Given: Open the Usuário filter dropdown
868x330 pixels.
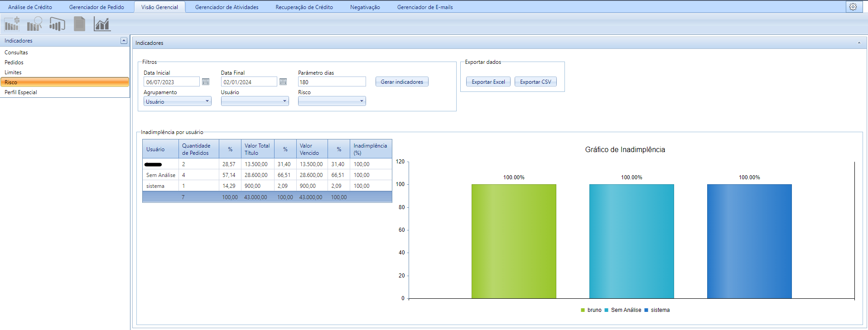Looking at the screenshot, I should [255, 101].
